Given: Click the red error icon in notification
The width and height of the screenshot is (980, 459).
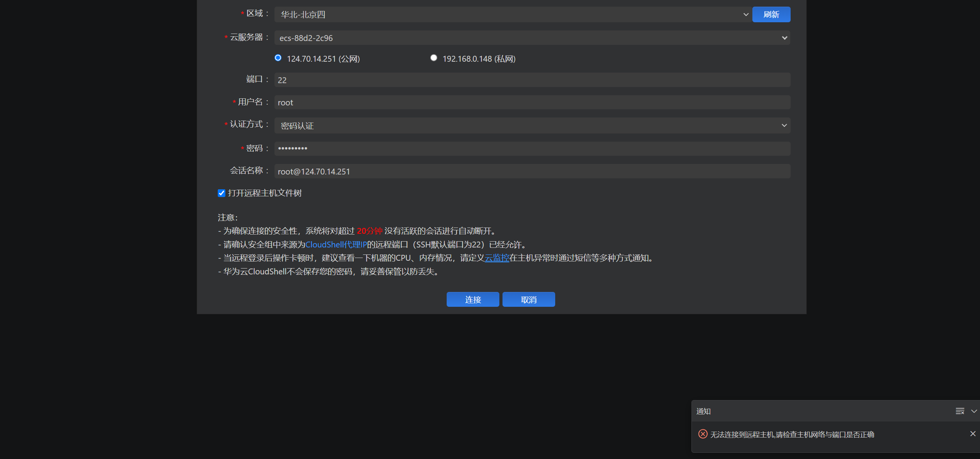Looking at the screenshot, I should (703, 434).
